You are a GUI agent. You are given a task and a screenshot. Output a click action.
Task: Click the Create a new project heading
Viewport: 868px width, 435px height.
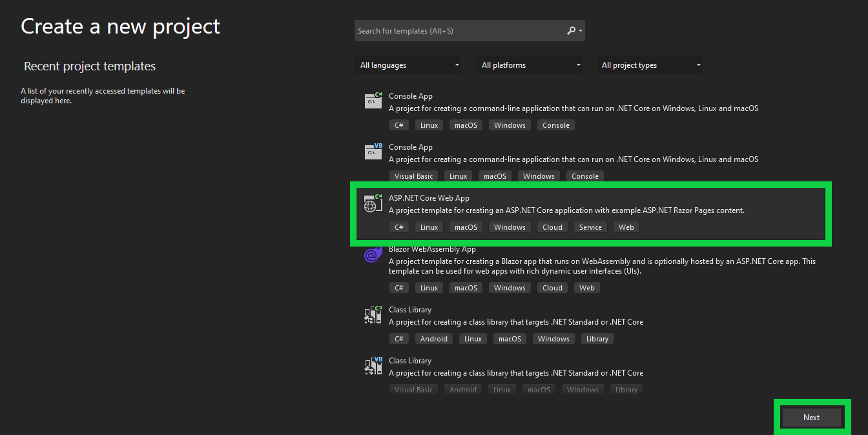click(x=120, y=26)
